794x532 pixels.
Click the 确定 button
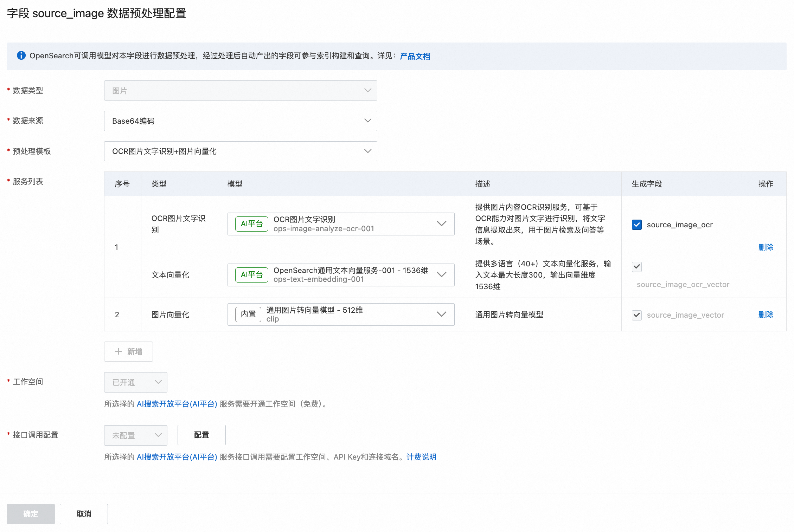(31, 514)
